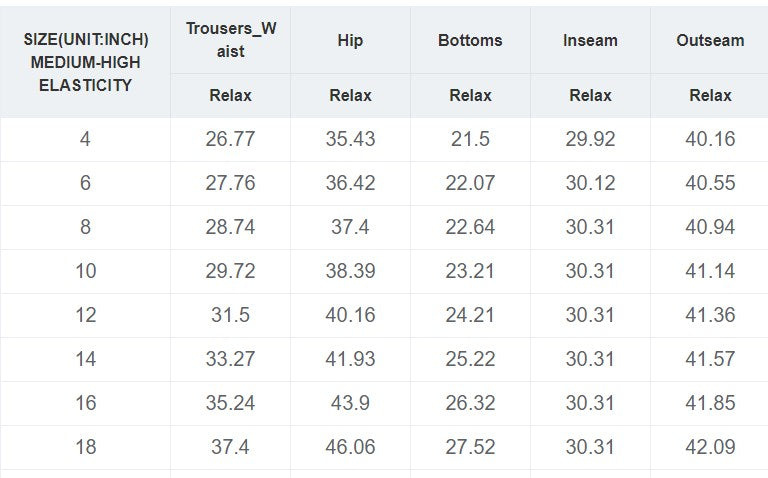Click waist value 26.77
This screenshot has width=768, height=478.
point(230,139)
